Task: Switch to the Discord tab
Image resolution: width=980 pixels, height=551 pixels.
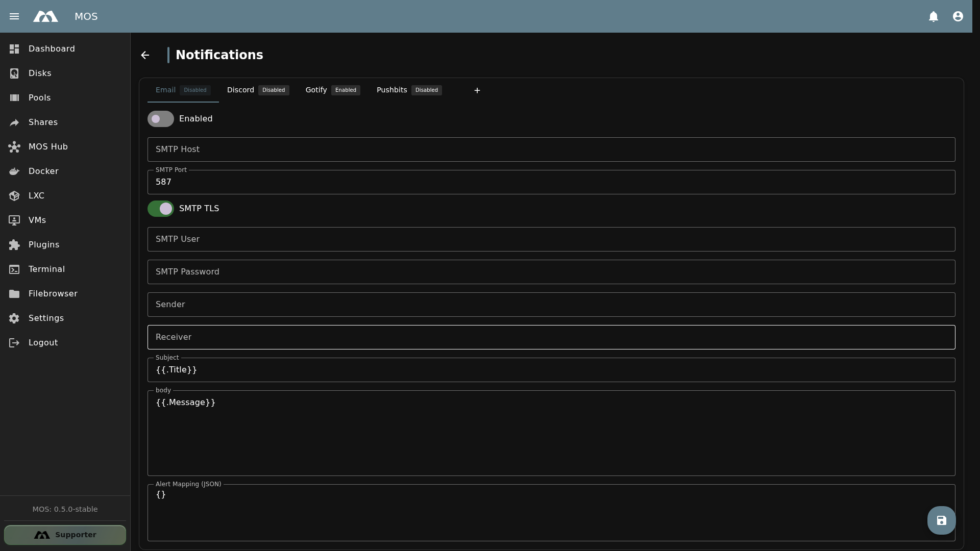Action: [x=258, y=90]
